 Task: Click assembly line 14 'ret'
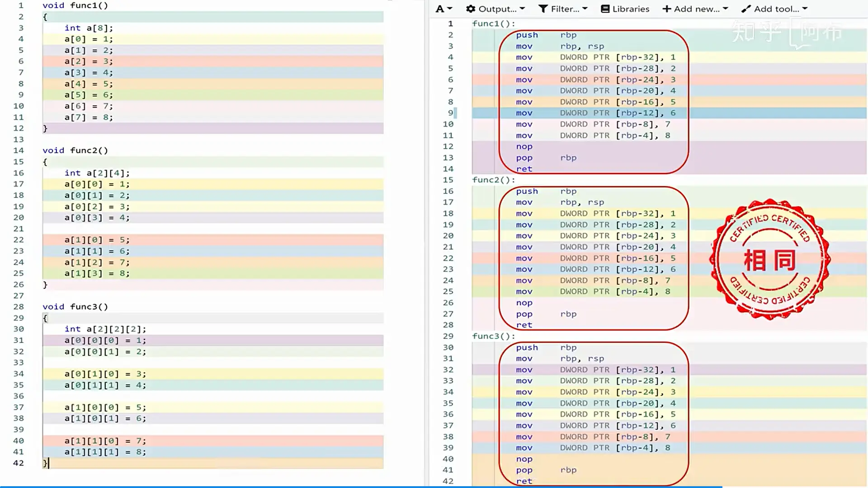524,169
